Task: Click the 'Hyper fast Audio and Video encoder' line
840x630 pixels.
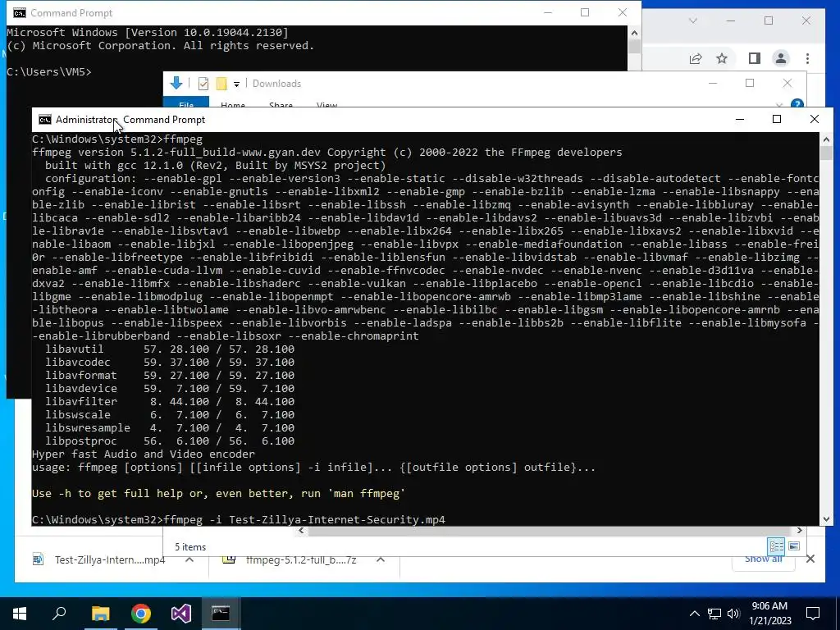Action: (143, 454)
